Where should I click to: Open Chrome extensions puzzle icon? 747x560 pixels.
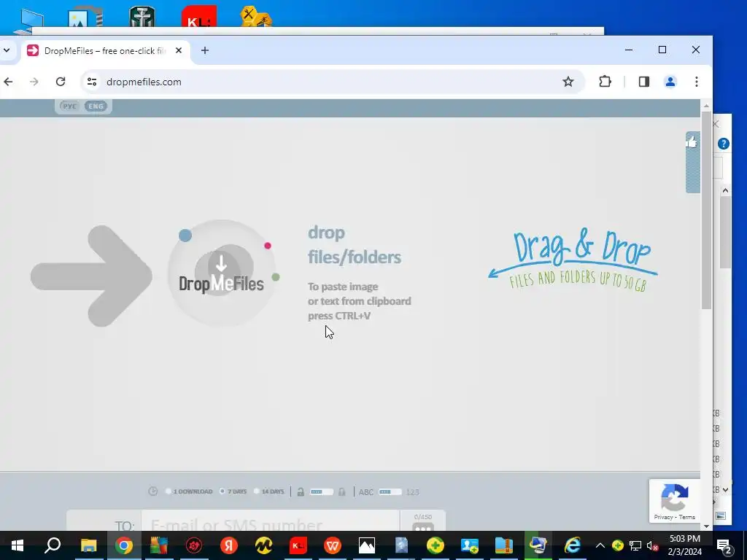click(605, 82)
